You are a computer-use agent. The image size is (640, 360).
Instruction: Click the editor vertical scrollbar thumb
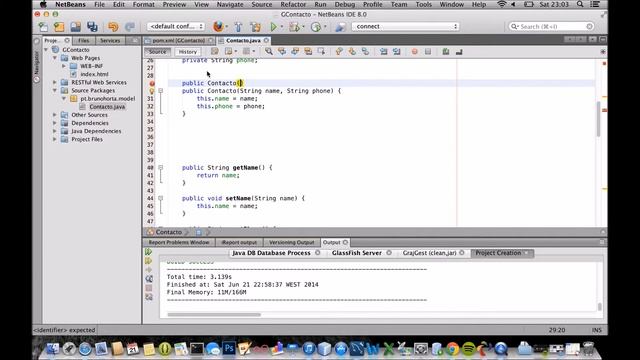tap(598, 119)
